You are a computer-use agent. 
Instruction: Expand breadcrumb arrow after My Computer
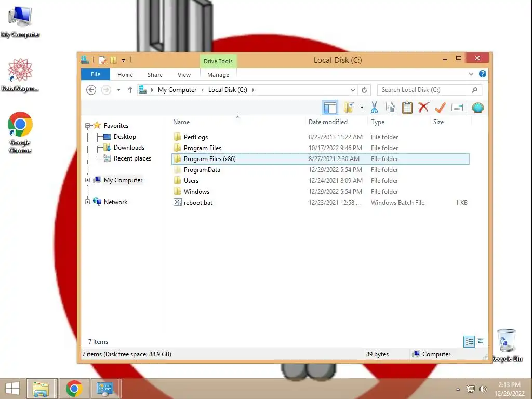[x=202, y=90]
